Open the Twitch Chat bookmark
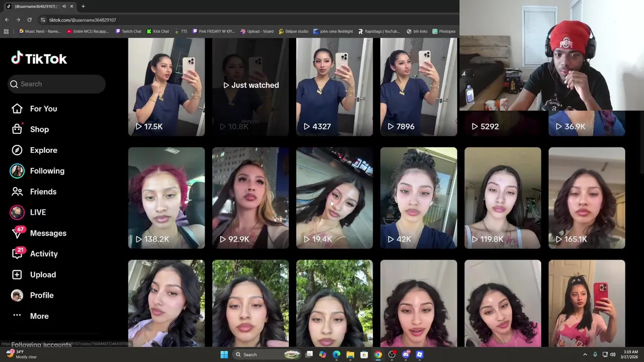The width and height of the screenshot is (644, 362). [128, 31]
